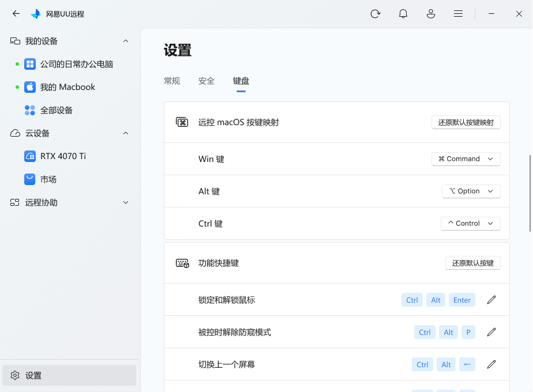Collapse the 云设备 section chevron

click(x=126, y=133)
